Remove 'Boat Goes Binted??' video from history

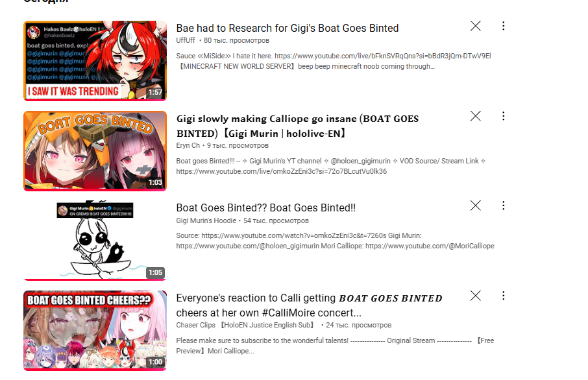476,206
